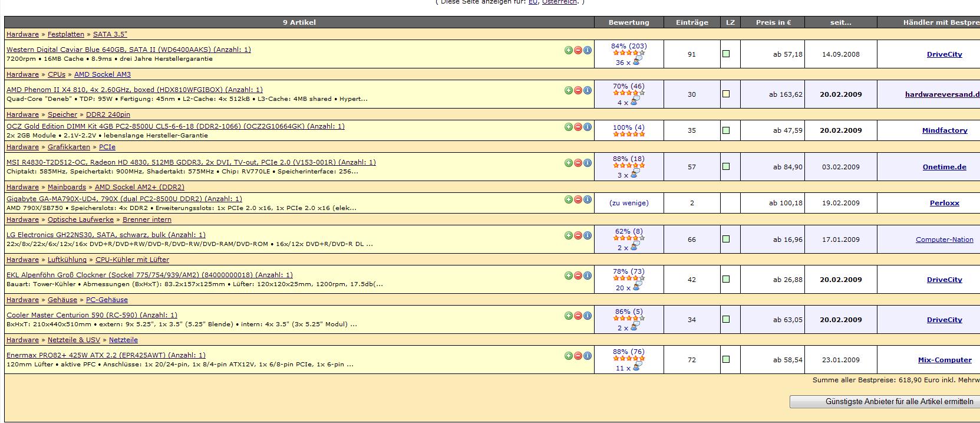Visit the hardwareversand.de dealer link

click(942, 94)
